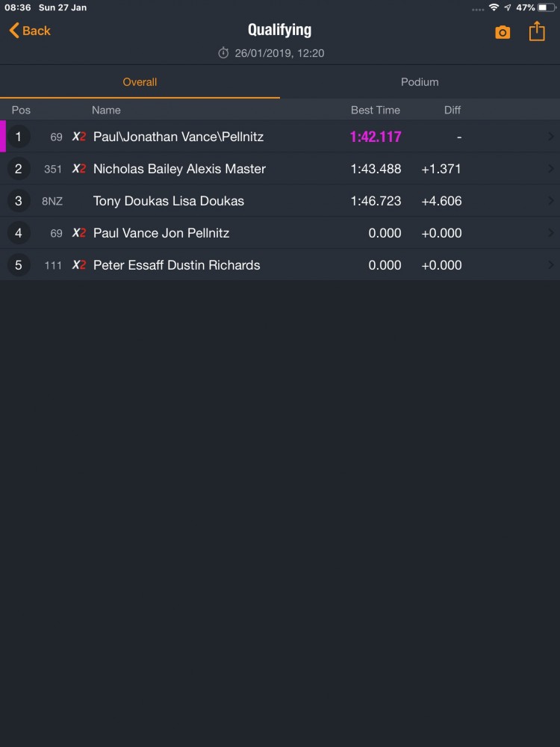Tap the orange camera icon

point(503,32)
